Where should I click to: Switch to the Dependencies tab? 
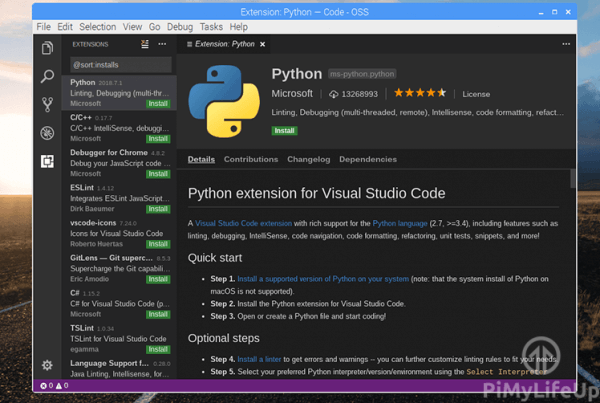pos(367,159)
